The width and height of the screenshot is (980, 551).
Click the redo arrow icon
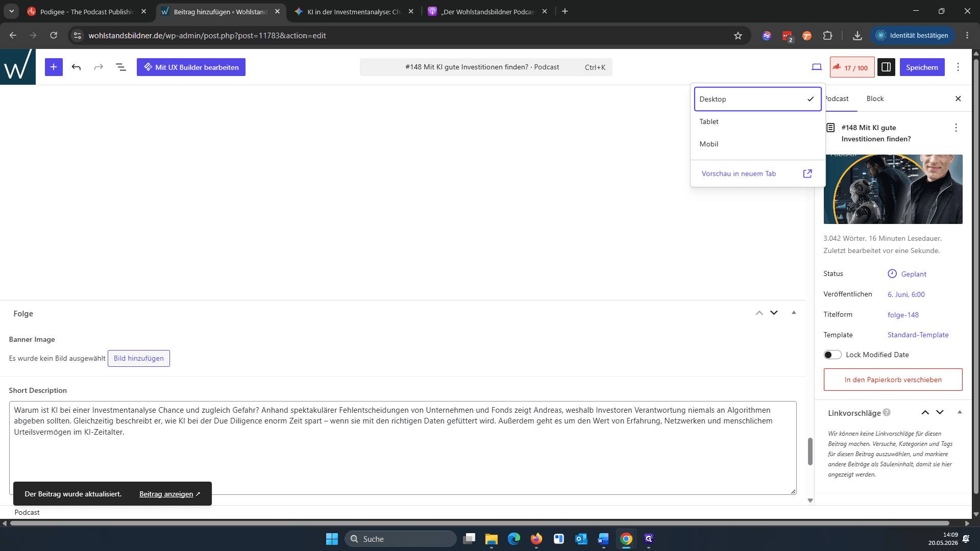[x=99, y=67]
